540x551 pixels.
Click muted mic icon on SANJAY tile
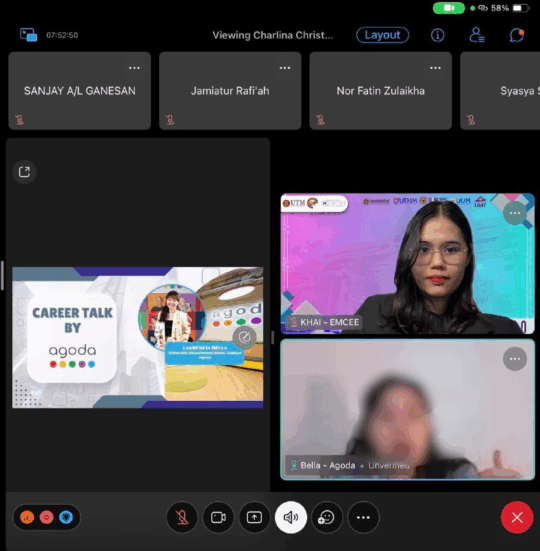[20, 120]
